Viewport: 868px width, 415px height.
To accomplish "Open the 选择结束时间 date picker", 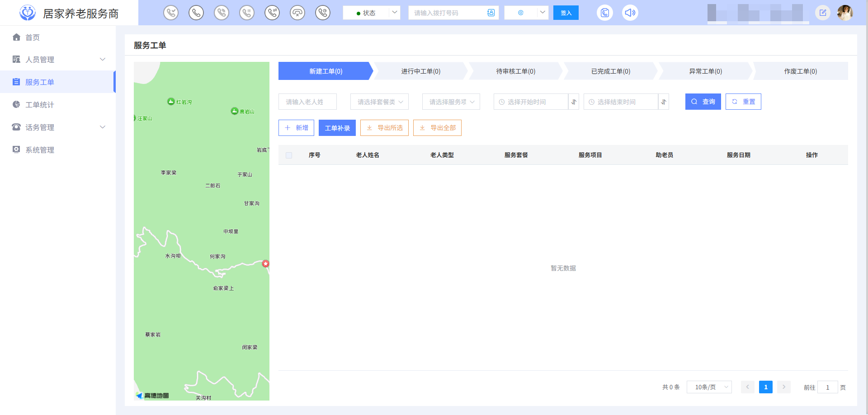I will click(x=621, y=102).
